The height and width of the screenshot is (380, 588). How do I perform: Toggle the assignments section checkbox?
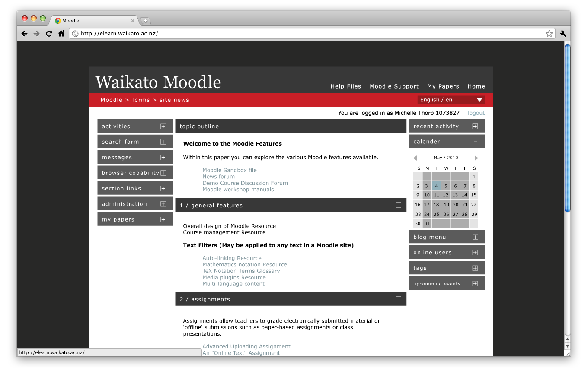click(399, 299)
